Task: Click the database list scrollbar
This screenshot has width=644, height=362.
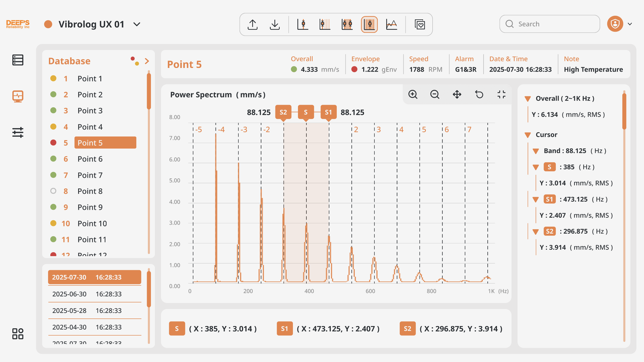Action: pyautogui.click(x=149, y=91)
